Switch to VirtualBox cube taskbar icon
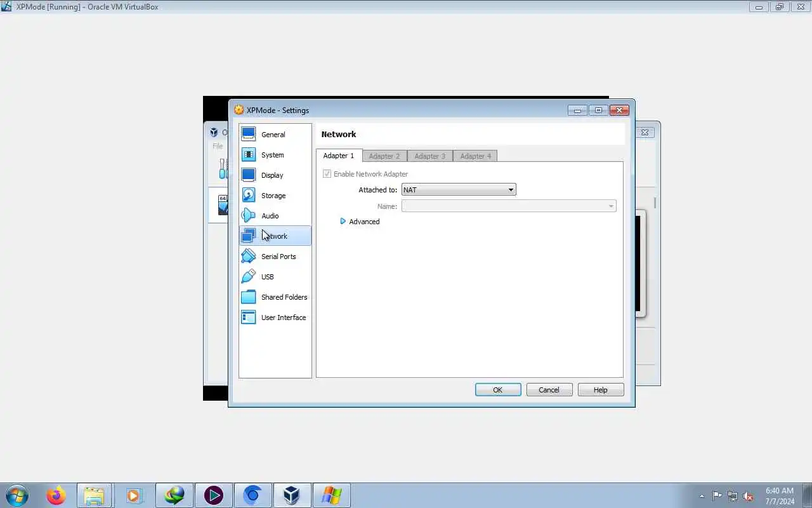The width and height of the screenshot is (812, 508). (x=291, y=495)
